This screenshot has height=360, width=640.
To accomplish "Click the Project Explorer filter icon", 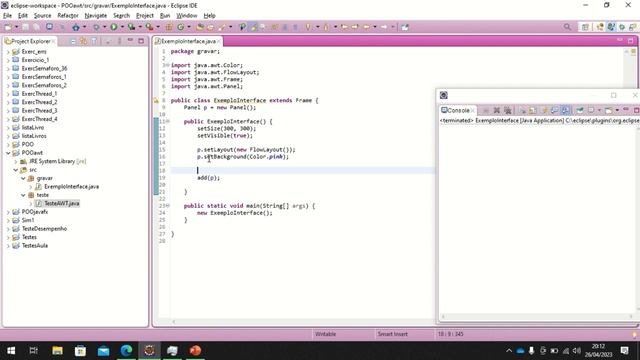I will pos(94,41).
